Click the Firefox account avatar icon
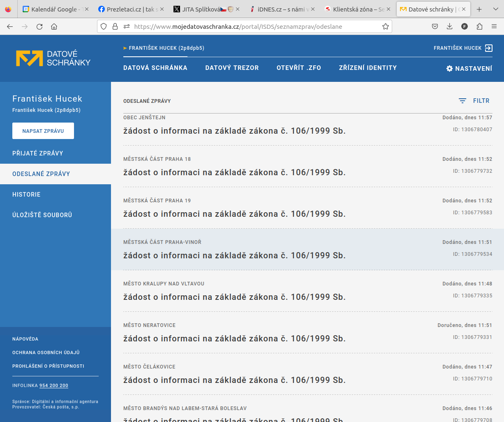Screen dimensions: 504x422 (x=465, y=26)
